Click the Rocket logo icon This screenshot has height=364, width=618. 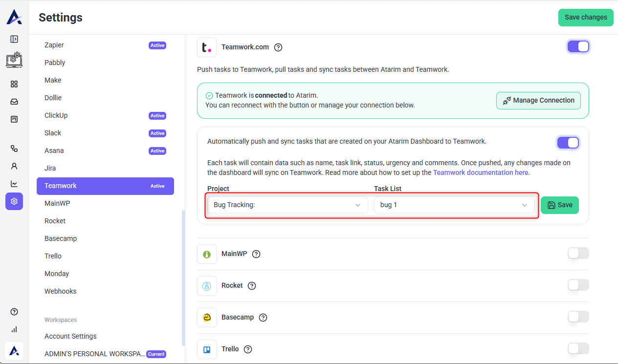(x=207, y=286)
